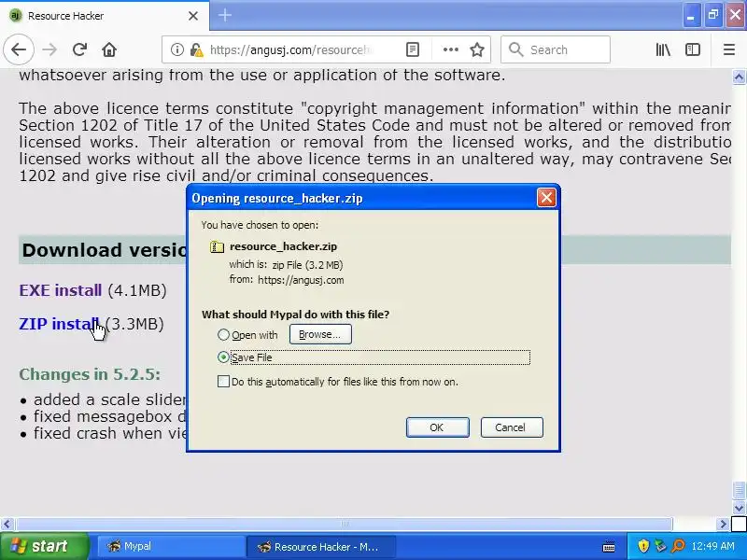
Task: Reload the current page
Action: coord(79,49)
